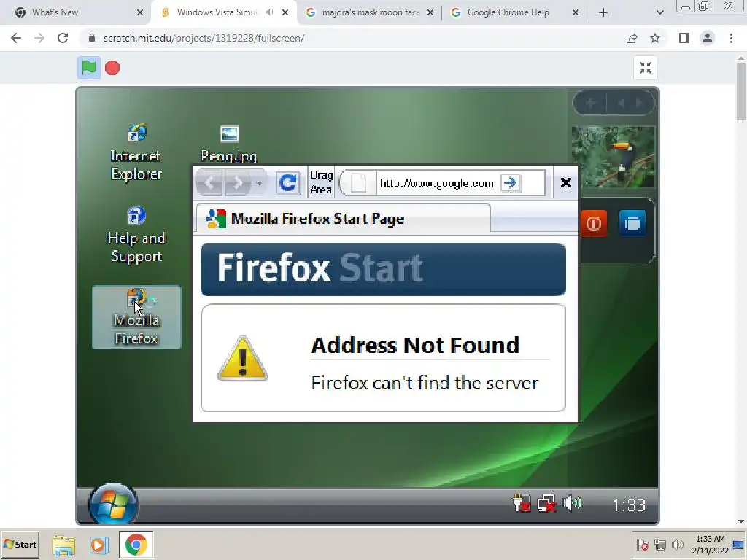Stop the Scratch project with red stop sign
The image size is (747, 560).
112,68
